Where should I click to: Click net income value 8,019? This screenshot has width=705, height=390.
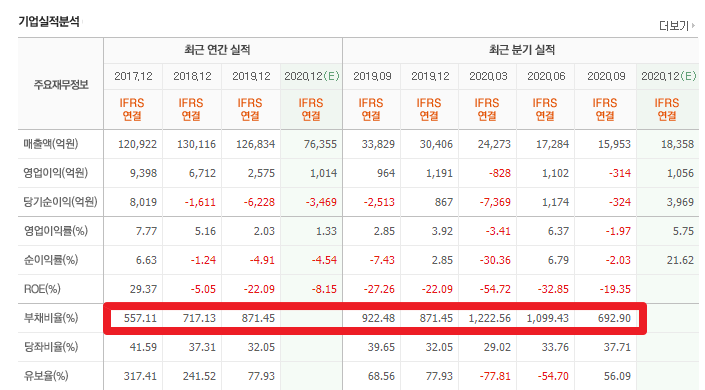click(143, 202)
